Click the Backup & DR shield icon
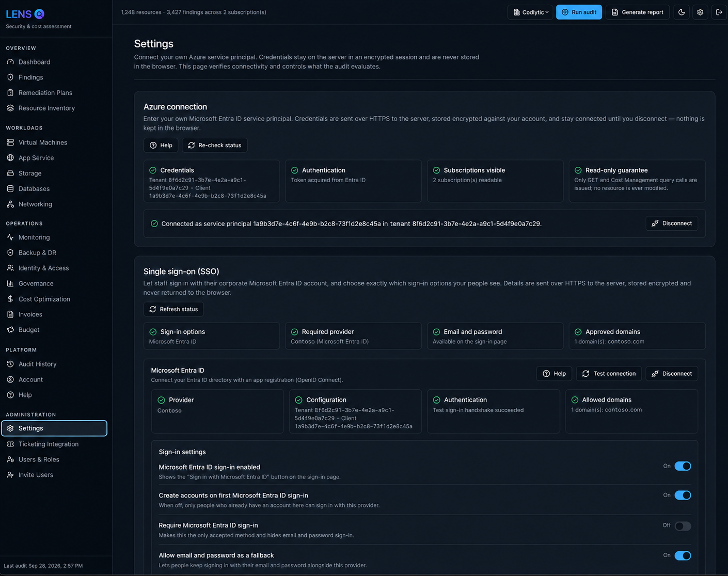Image resolution: width=728 pixels, height=576 pixels. click(x=10, y=253)
